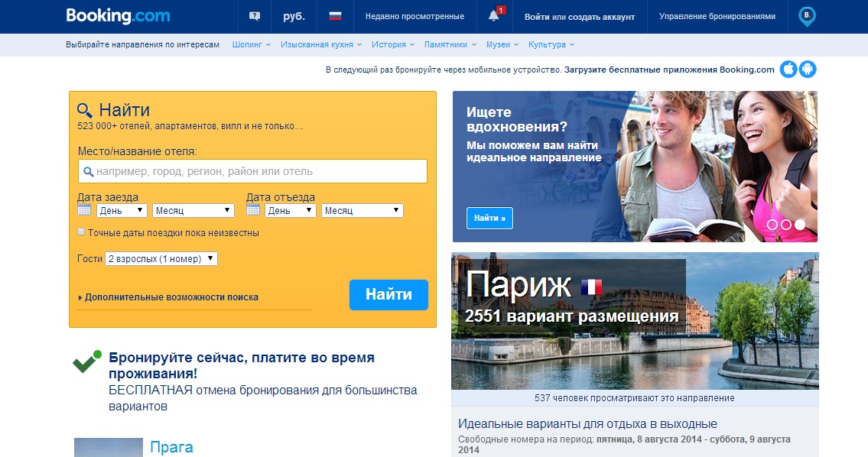Click the "Прага" destination link
The height and width of the screenshot is (457, 868).
171,447
